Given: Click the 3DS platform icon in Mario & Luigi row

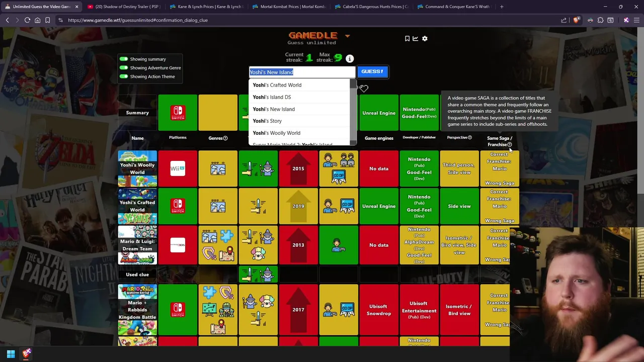Looking at the screenshot, I should click(x=178, y=245).
